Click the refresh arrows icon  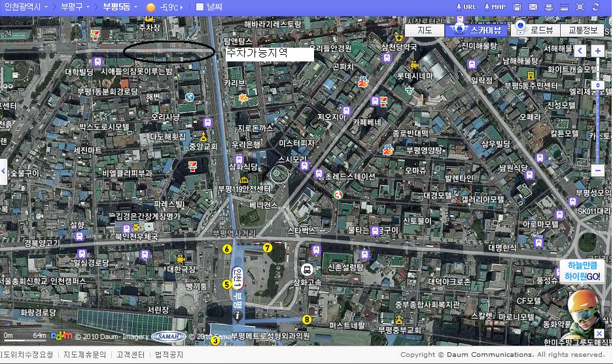(595, 7)
